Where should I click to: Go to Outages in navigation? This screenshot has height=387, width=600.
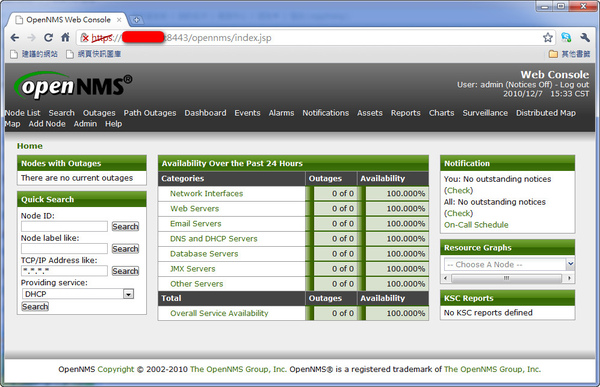(99, 113)
